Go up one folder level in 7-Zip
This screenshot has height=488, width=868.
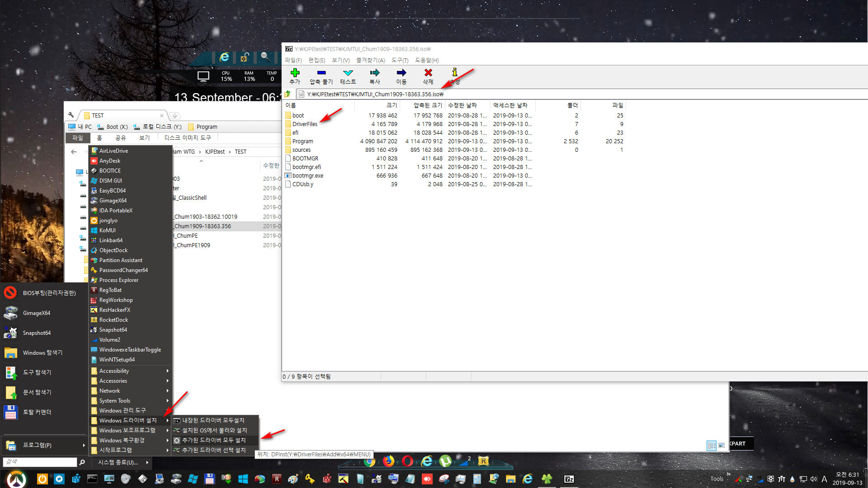pyautogui.click(x=288, y=94)
